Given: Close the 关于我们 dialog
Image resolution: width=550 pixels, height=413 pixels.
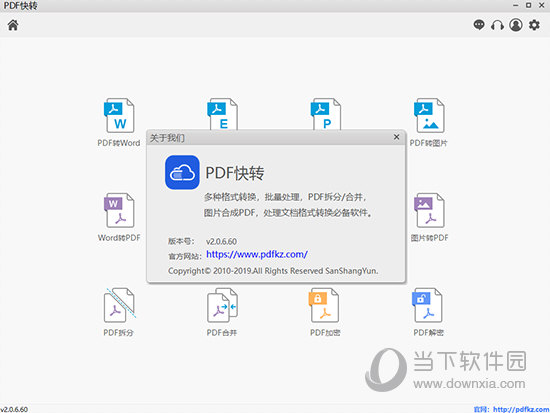Looking at the screenshot, I should (x=396, y=137).
